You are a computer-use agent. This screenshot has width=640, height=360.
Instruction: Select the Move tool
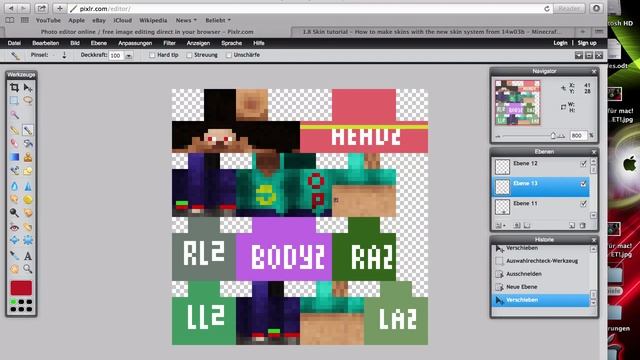point(28,87)
